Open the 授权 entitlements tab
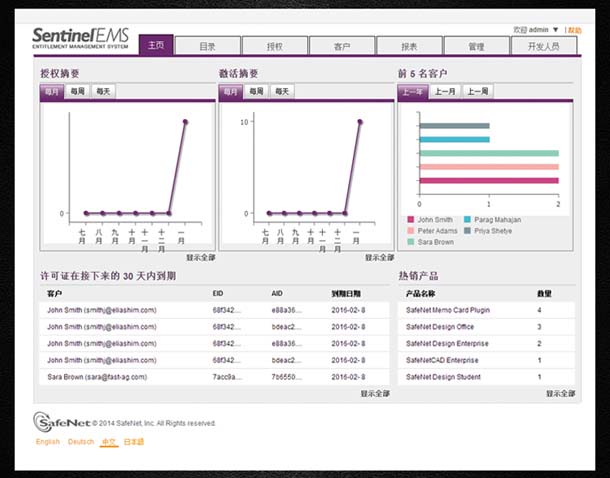This screenshot has width=610, height=478. click(275, 46)
